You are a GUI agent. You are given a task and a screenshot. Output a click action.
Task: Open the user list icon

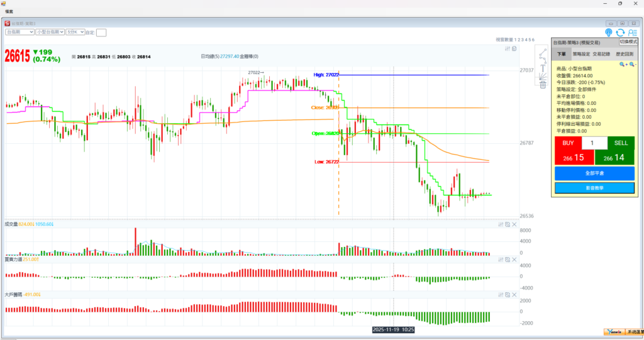(632, 32)
